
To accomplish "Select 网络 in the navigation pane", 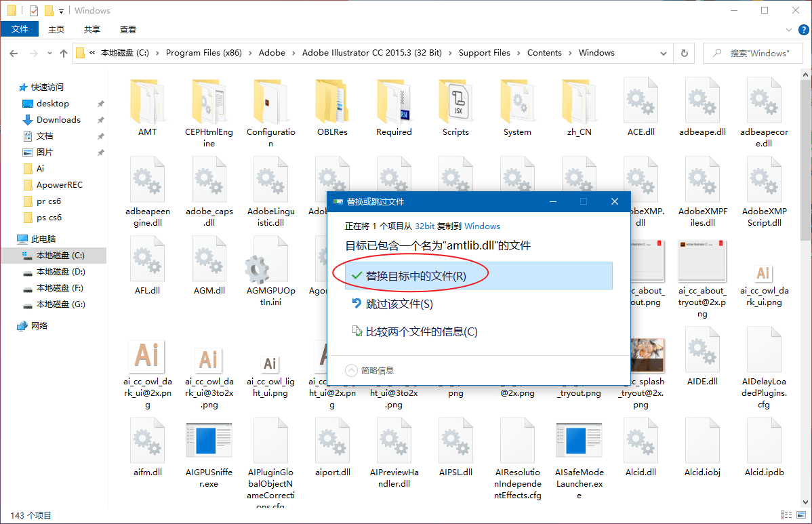I will tap(39, 325).
